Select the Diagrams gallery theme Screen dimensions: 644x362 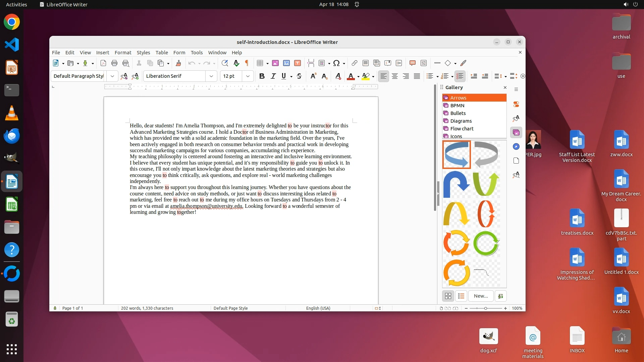pos(461,121)
